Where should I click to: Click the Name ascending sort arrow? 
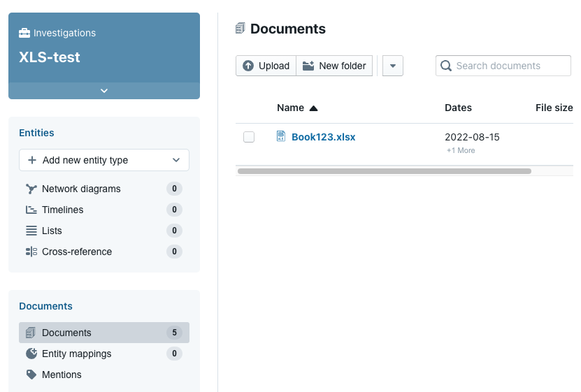(313, 108)
